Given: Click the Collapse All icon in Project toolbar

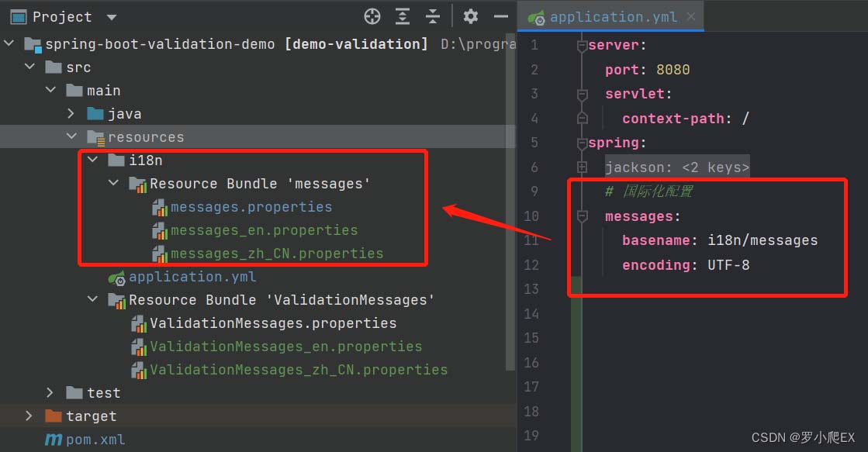Looking at the screenshot, I should 432,16.
